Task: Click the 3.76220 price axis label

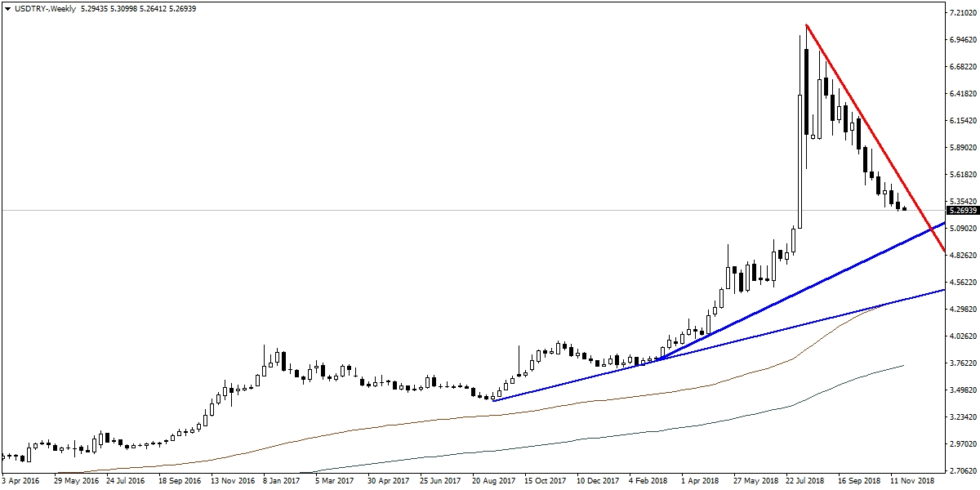Action: 963,363
